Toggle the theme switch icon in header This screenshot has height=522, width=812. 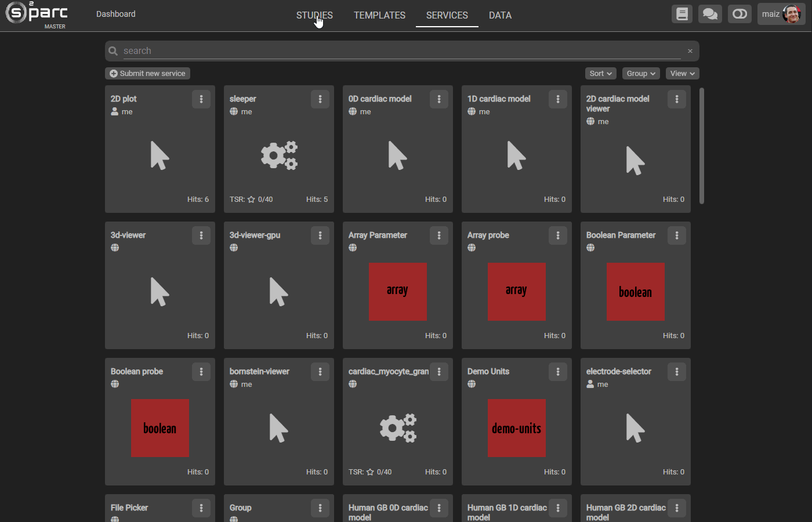point(739,14)
